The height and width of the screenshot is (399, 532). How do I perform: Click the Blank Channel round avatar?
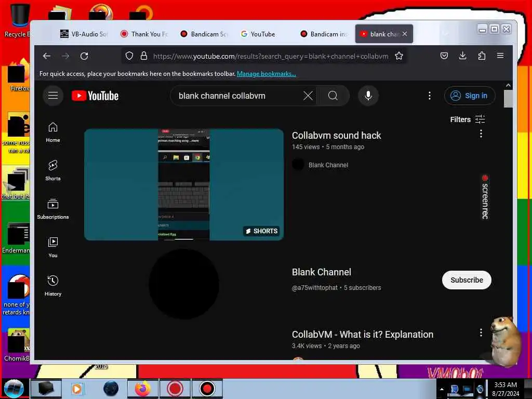tap(184, 284)
